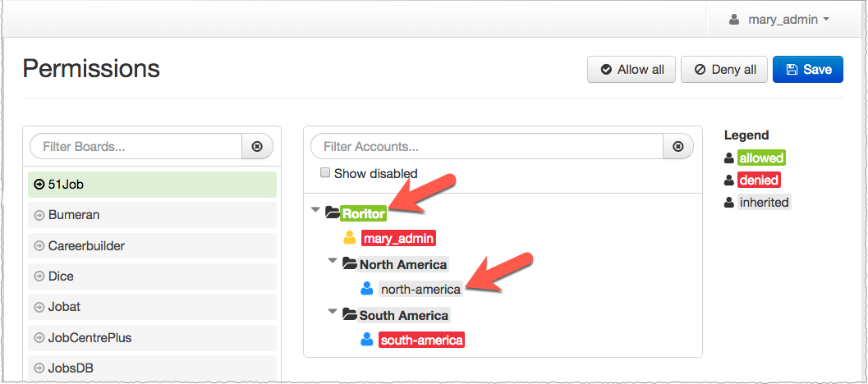The height and width of the screenshot is (384, 868).
Task: Click the mary_admin yellow user icon
Action: coord(350,239)
